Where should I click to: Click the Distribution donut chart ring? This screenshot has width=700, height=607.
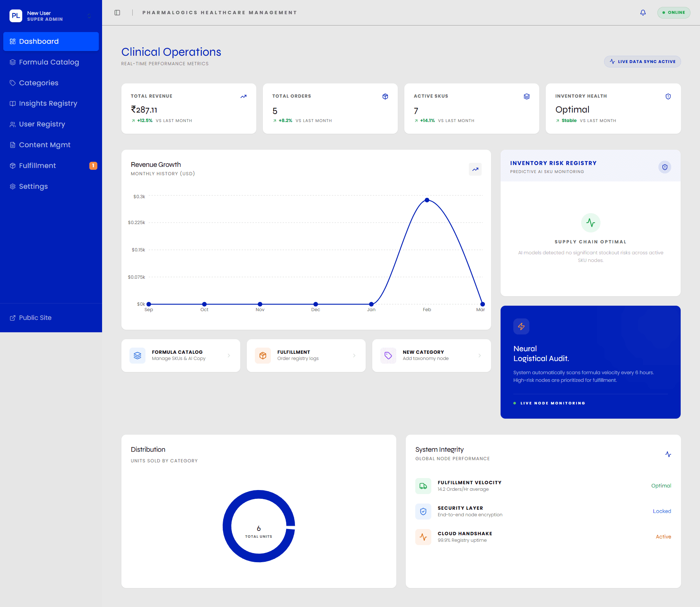pyautogui.click(x=227, y=526)
